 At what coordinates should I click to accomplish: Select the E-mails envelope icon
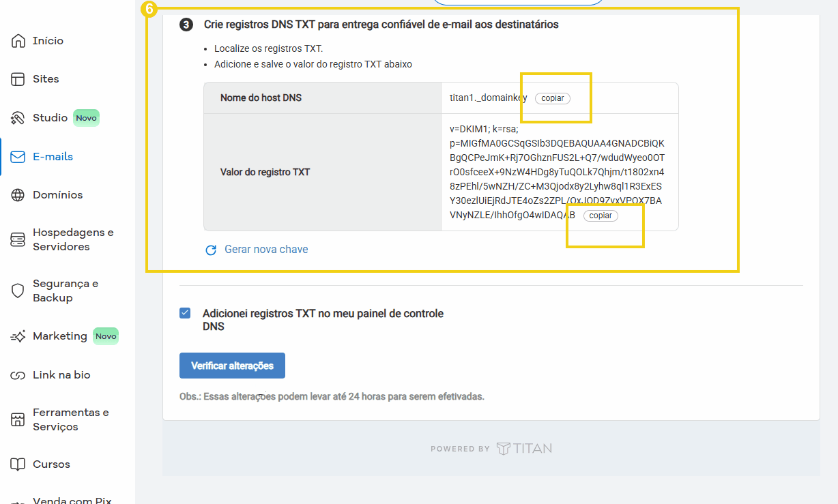click(x=18, y=156)
